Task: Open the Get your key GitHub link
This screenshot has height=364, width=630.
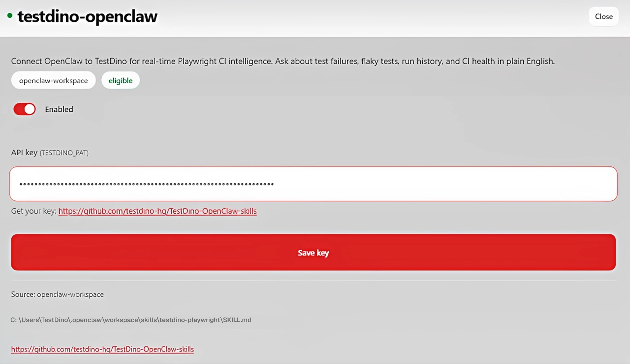Action: pyautogui.click(x=157, y=211)
